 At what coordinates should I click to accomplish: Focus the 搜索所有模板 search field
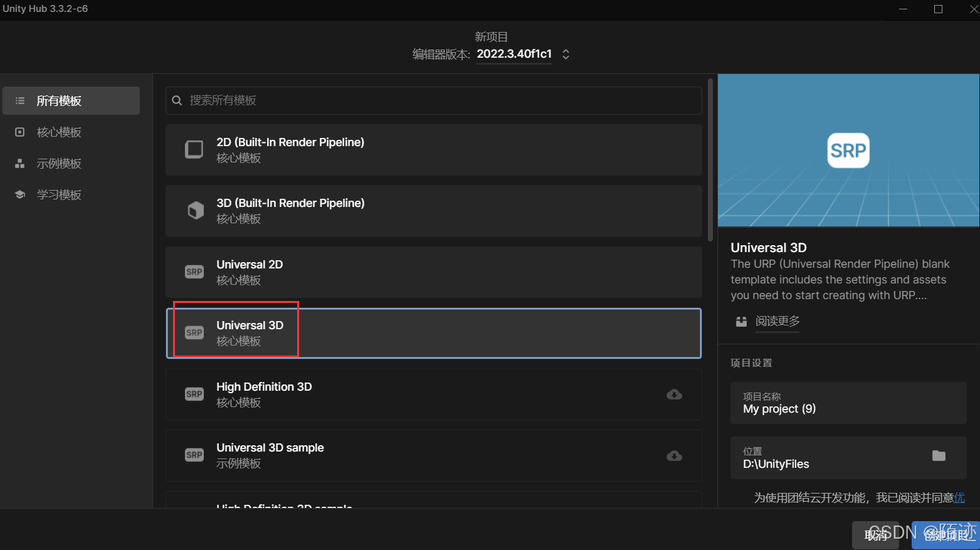[x=433, y=100]
